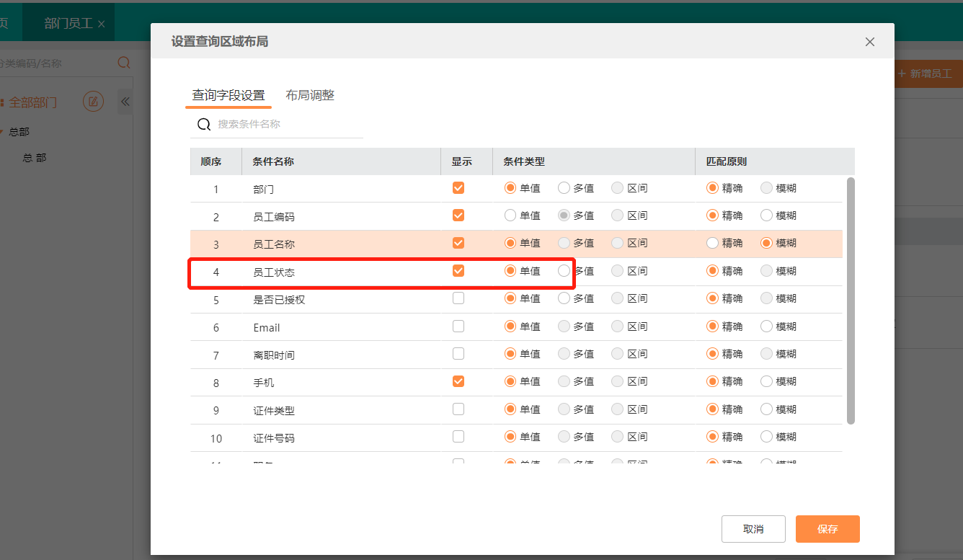Collapse sidebar with double-chevron icon
963x560 pixels.
click(125, 102)
